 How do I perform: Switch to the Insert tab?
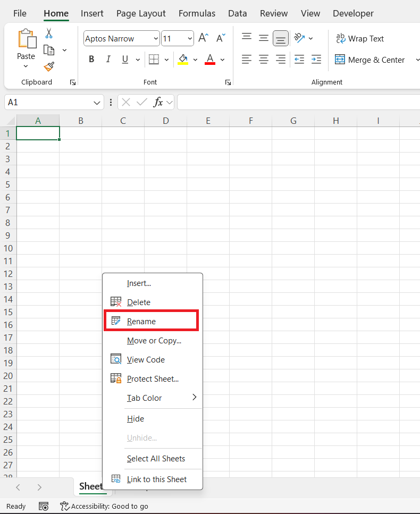[92, 13]
